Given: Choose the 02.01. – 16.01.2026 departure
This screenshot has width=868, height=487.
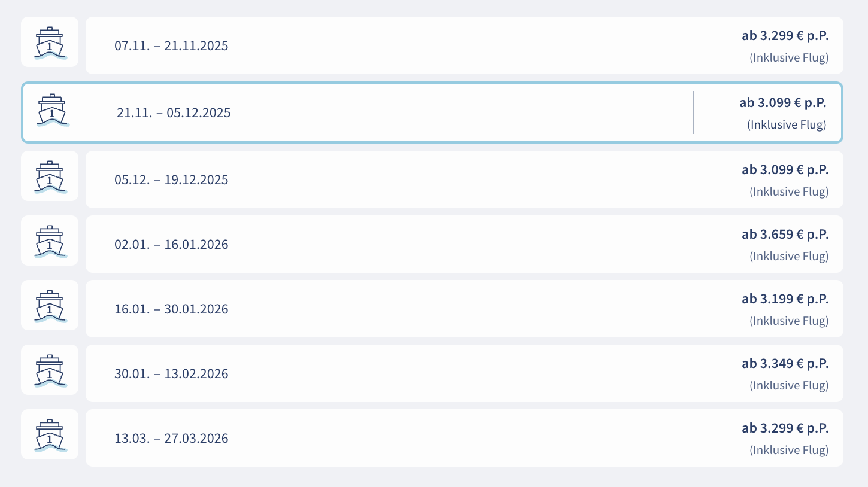Looking at the screenshot, I should click(171, 245).
